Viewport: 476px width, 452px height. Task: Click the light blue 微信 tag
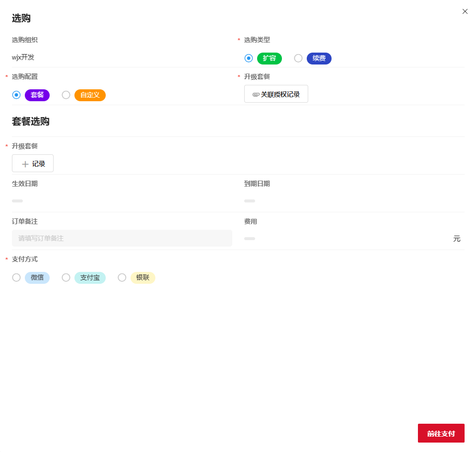37,278
